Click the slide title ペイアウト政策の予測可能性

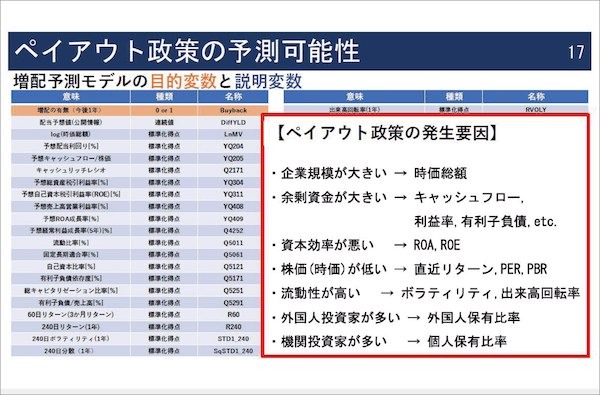pyautogui.click(x=188, y=51)
